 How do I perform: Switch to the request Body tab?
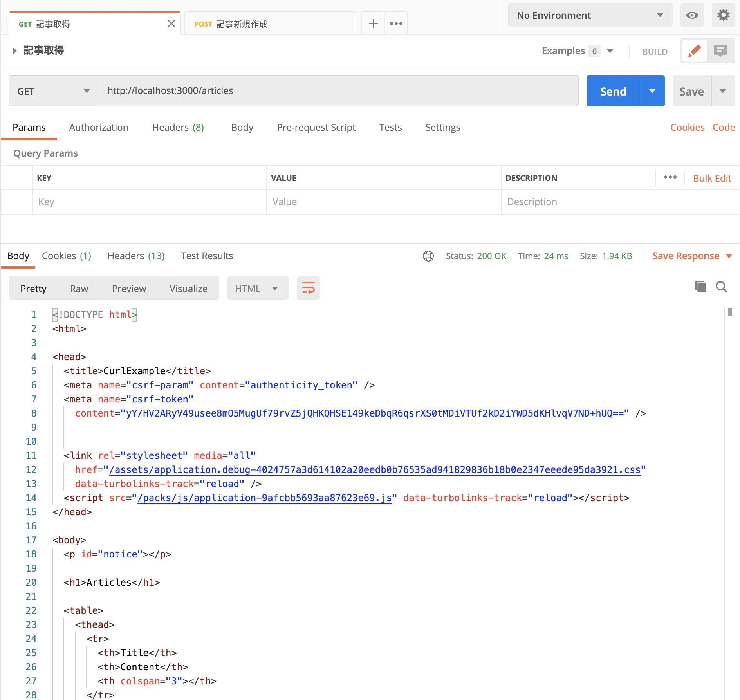[x=242, y=128]
